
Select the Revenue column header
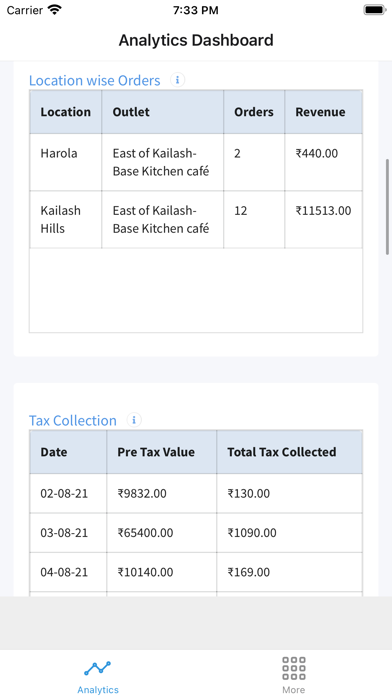tap(324, 112)
